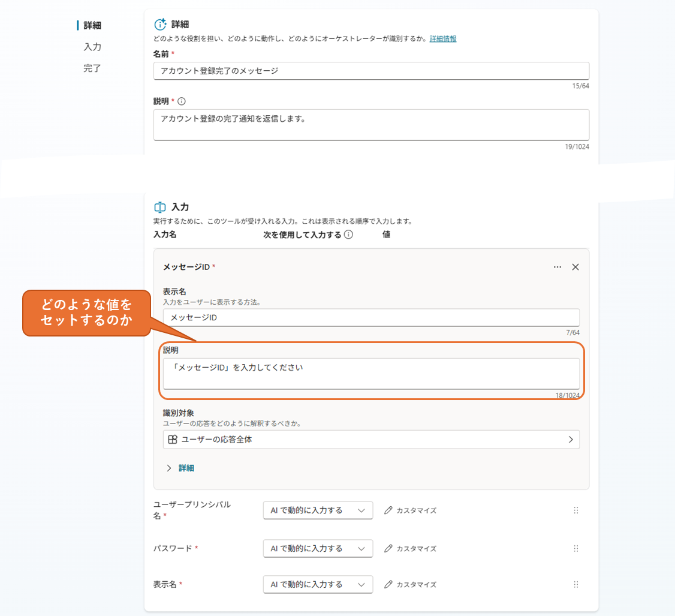Click the info icon beside 次を使用して入力する
The height and width of the screenshot is (616, 675).
(349, 235)
